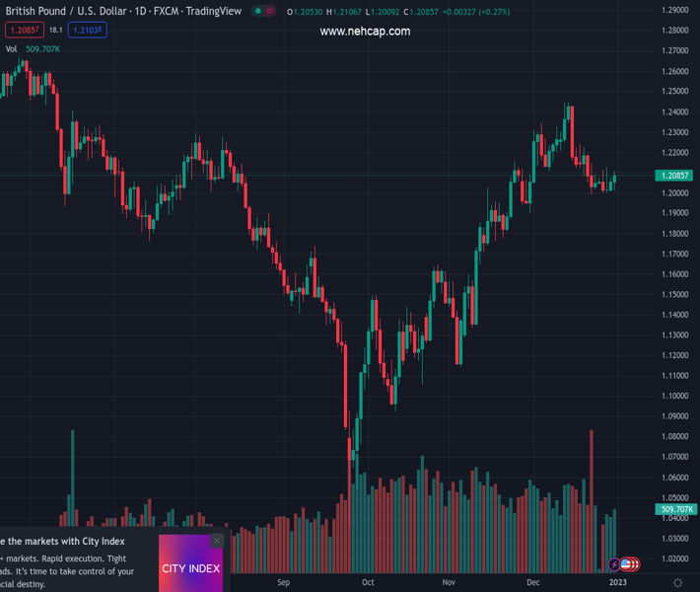
Task: Click the spread value 18.1
Action: pos(56,30)
